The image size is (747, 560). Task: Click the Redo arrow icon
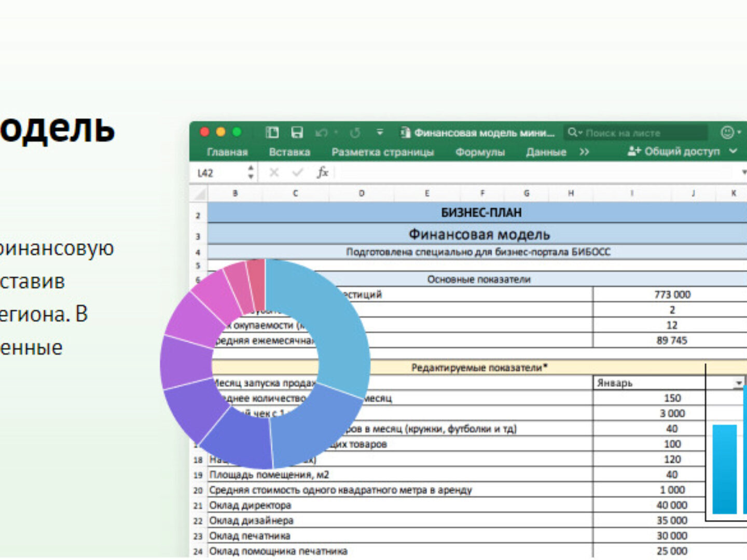355,133
